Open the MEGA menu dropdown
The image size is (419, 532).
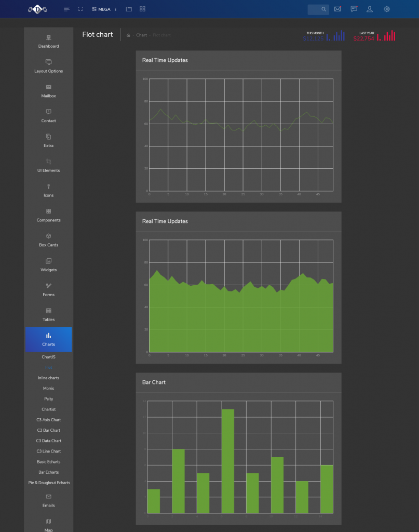point(104,9)
